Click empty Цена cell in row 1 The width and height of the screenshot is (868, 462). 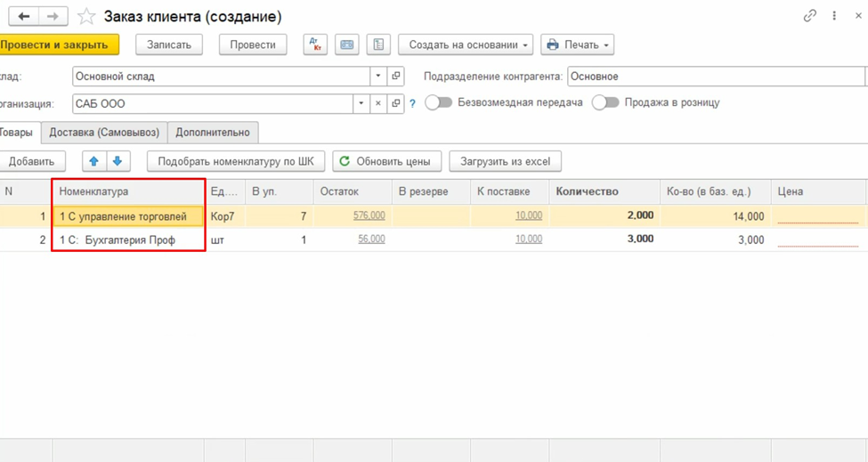[x=818, y=216]
